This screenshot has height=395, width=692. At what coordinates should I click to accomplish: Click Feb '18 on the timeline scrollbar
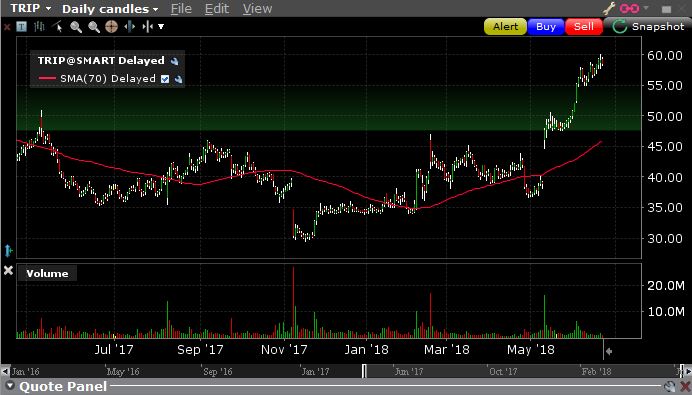[x=596, y=372]
